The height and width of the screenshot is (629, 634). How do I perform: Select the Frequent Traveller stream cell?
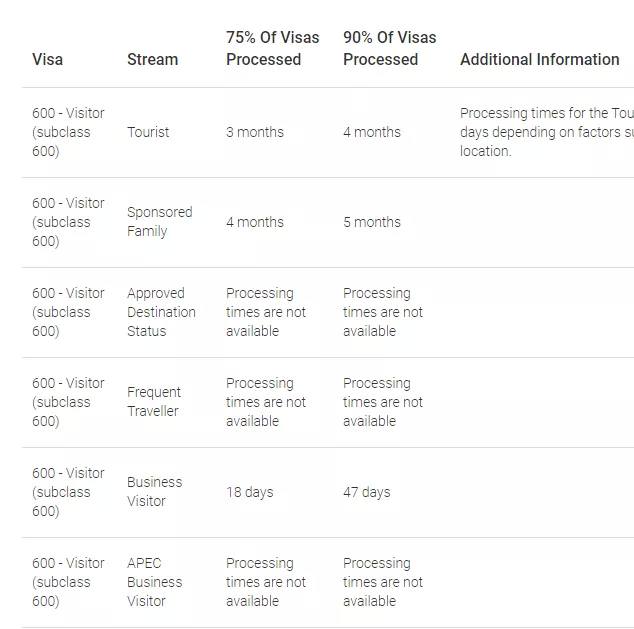tap(154, 401)
